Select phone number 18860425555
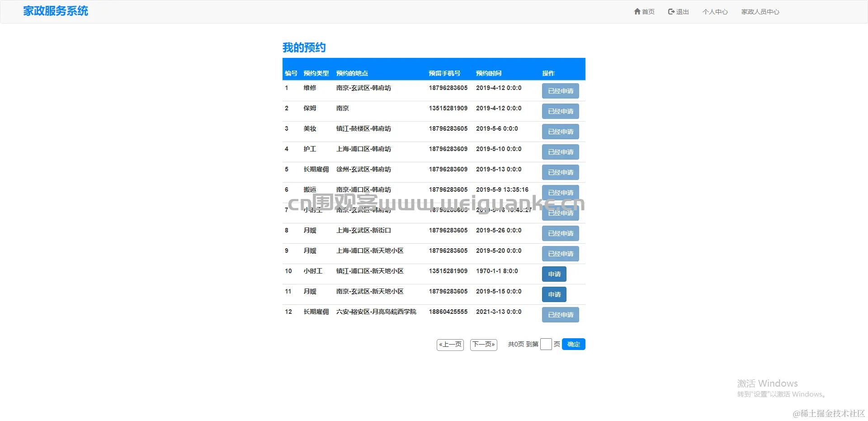This screenshot has height=421, width=868. tap(448, 312)
